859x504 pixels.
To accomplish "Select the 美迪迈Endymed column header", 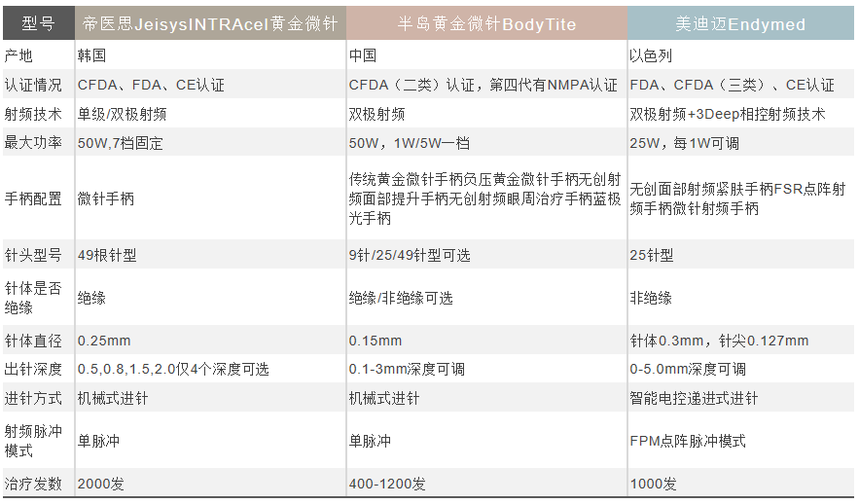I will click(740, 23).
